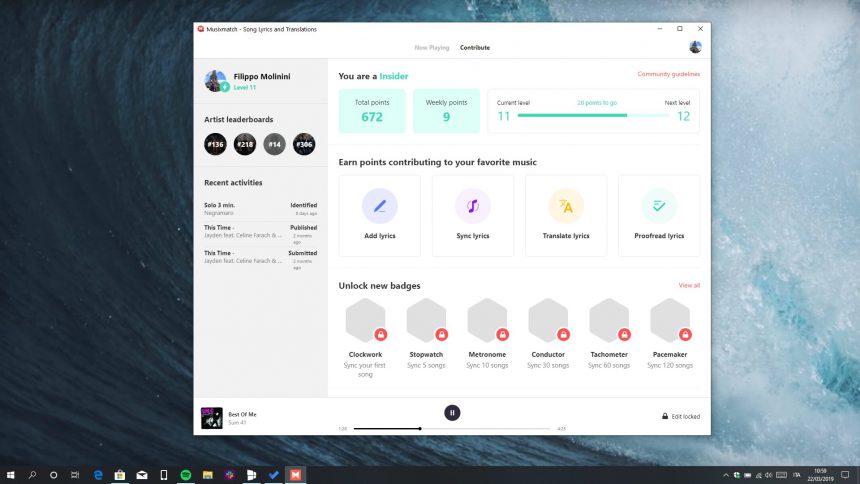Open File Explorer from the taskbar
Image resolution: width=860 pixels, height=484 pixels.
click(208, 475)
